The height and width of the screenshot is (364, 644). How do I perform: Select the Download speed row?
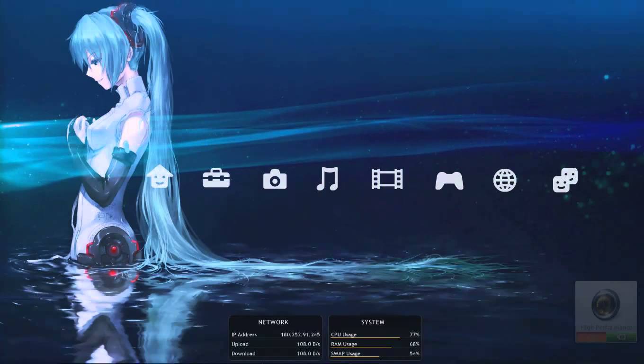coord(275,354)
